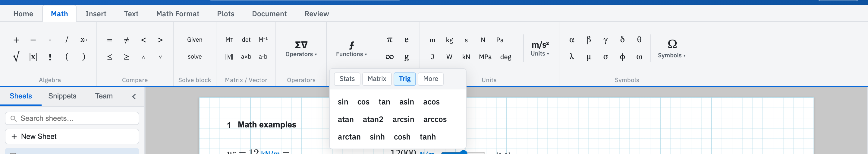Insert the atan2 function
868x154 pixels.
click(x=373, y=120)
